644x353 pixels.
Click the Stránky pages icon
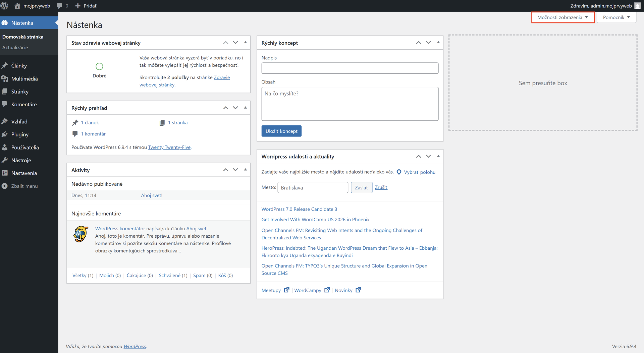pos(5,92)
